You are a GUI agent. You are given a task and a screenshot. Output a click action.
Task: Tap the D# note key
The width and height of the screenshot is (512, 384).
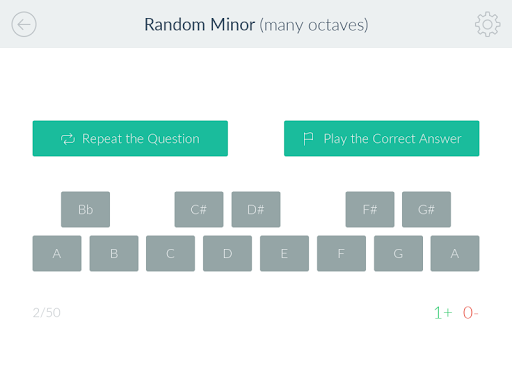[256, 209]
